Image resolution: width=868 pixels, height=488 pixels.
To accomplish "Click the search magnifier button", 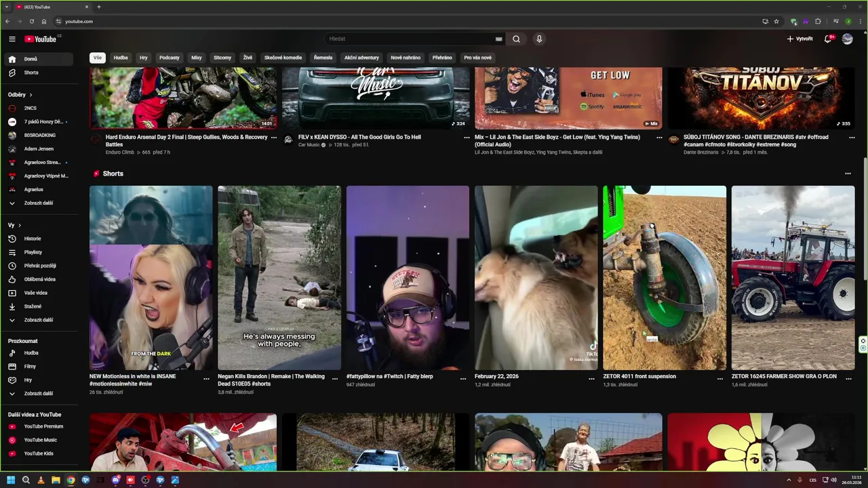I will click(516, 39).
